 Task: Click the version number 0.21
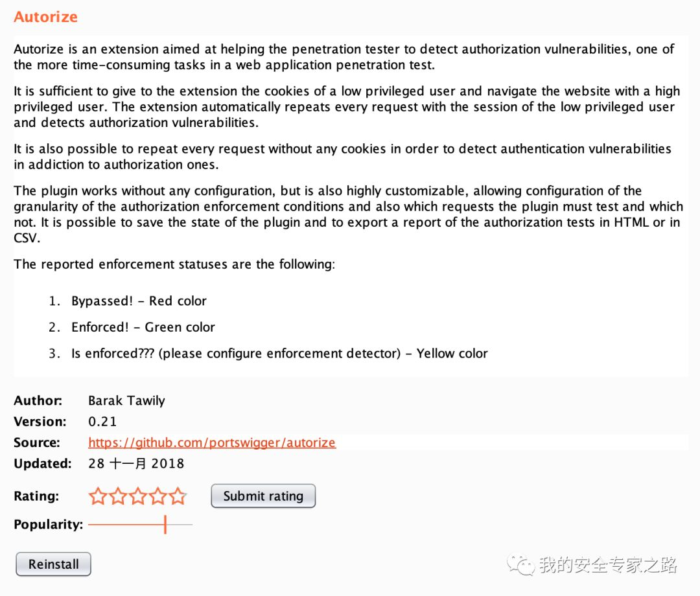click(102, 422)
